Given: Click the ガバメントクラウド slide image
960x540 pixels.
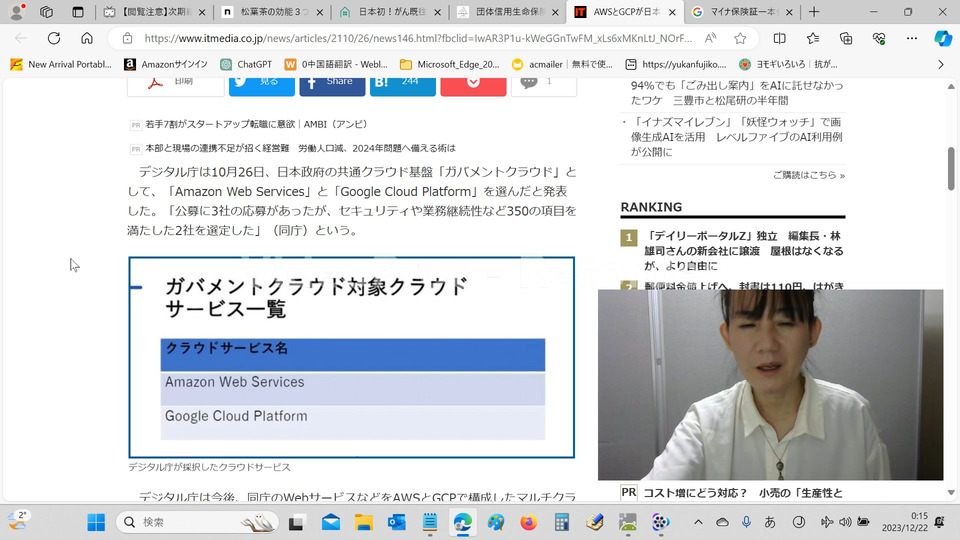Looking at the screenshot, I should click(351, 358).
